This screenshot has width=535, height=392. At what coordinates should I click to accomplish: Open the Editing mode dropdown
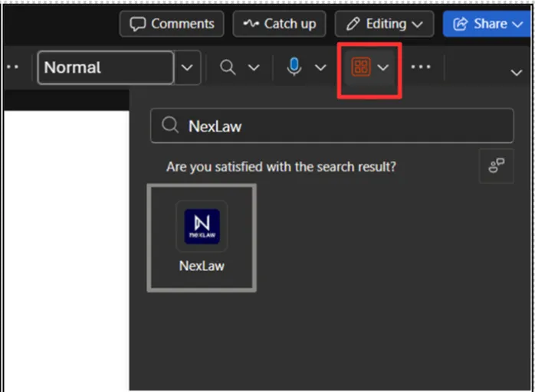384,24
